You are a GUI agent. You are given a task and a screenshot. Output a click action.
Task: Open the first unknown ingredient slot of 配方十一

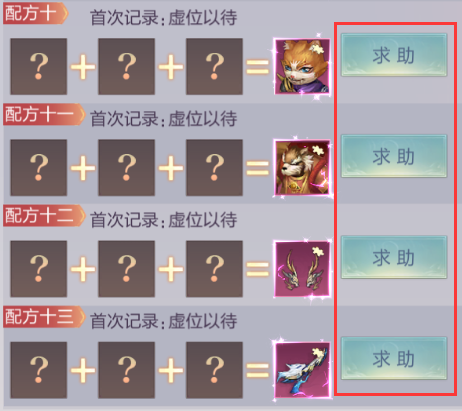click(39, 167)
